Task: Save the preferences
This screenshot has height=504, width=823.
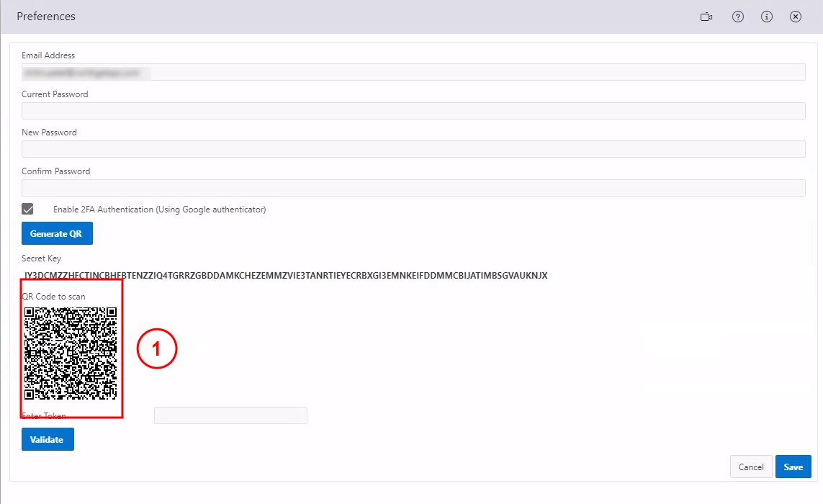Action: click(793, 467)
